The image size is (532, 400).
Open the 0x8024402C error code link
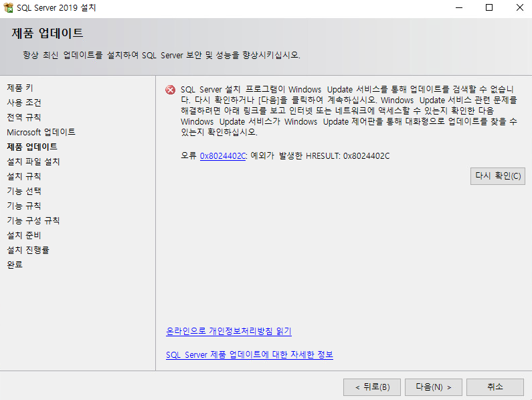pos(223,156)
